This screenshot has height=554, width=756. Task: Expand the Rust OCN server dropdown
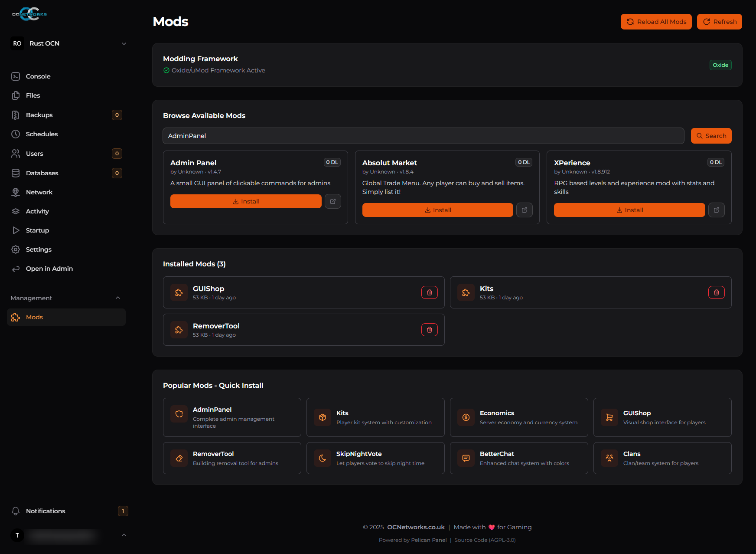(124, 43)
